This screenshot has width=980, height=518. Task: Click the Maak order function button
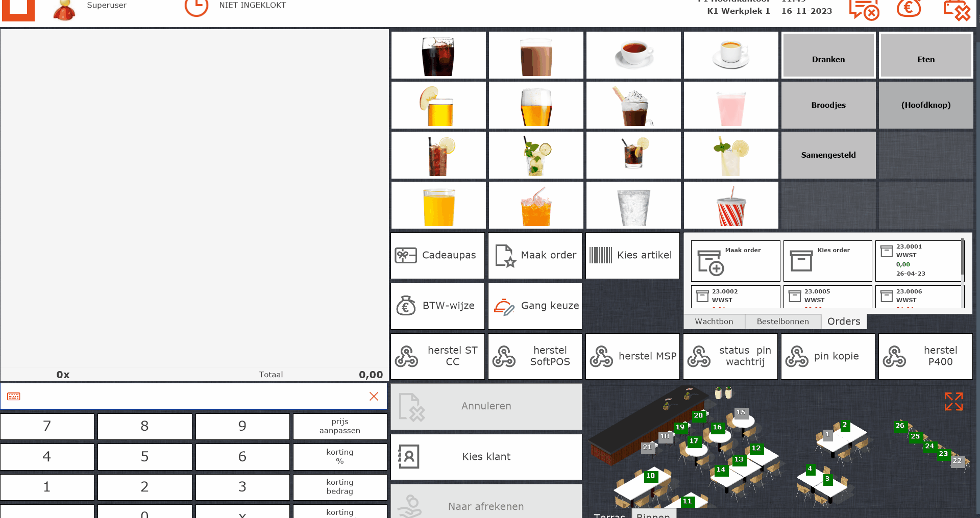(535, 256)
